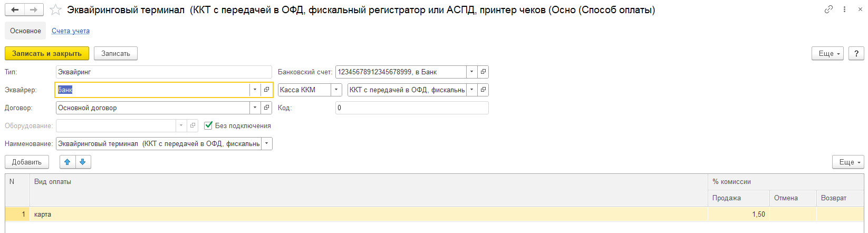Image resolution: width=868 pixels, height=233 pixels.
Task: Click into the Код input field
Action: click(411, 108)
